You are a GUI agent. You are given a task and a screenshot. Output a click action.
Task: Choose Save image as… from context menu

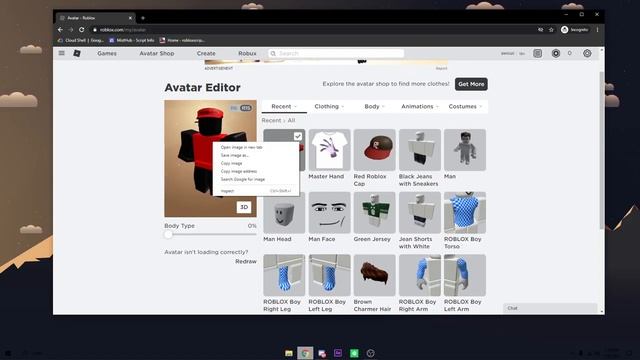click(x=256, y=155)
